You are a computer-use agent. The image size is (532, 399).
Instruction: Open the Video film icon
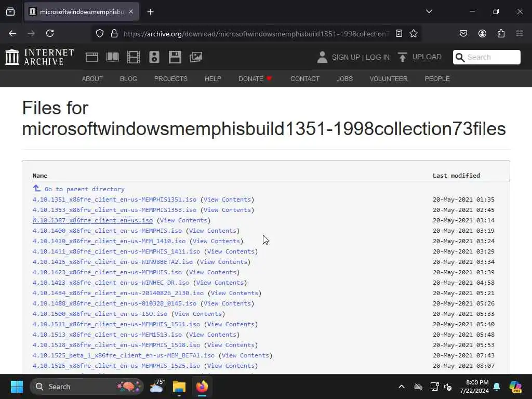pos(134,57)
